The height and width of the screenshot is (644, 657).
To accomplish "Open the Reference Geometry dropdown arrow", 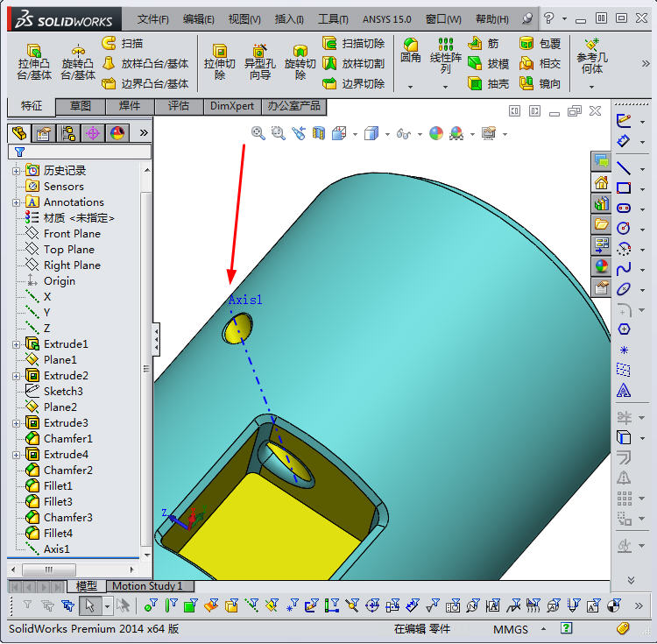I will tap(591, 86).
